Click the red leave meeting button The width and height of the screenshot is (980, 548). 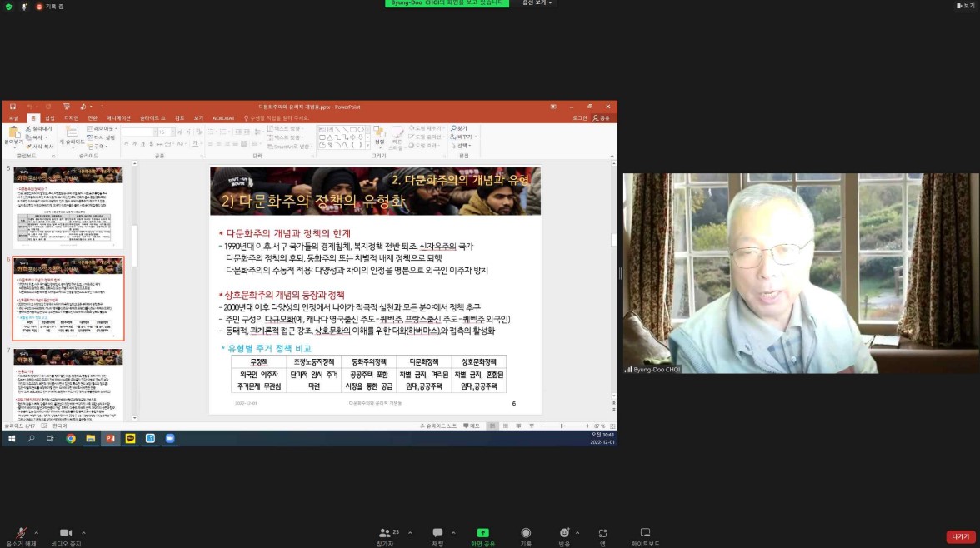961,536
